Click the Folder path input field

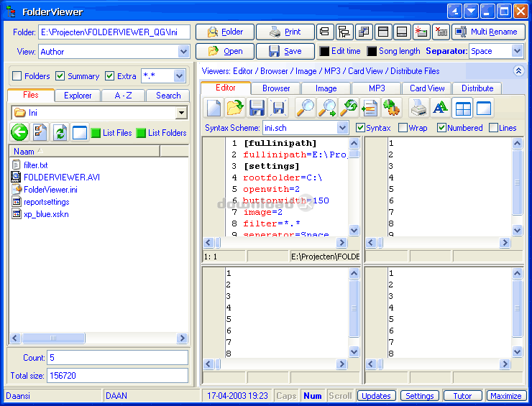click(x=114, y=32)
